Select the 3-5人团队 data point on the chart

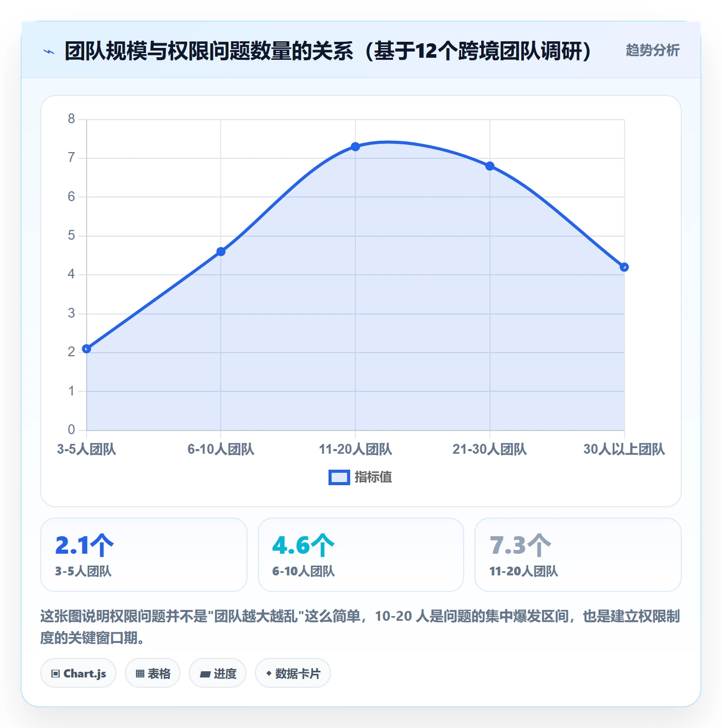point(87,349)
